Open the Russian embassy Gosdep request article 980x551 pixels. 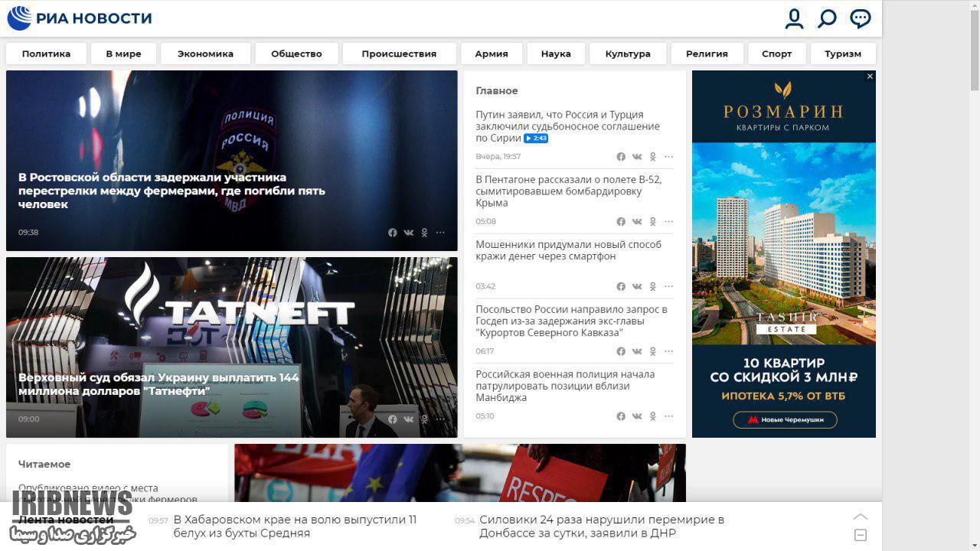pos(571,321)
